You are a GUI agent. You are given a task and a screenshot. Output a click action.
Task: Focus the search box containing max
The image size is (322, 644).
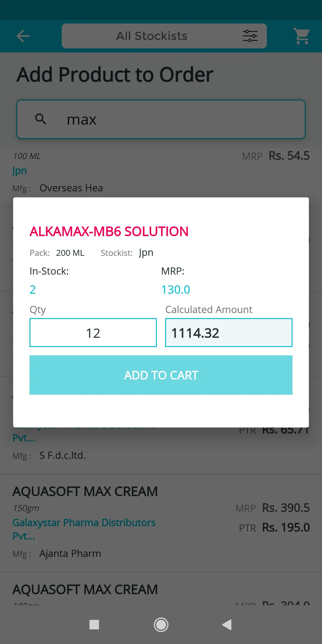pos(161,119)
